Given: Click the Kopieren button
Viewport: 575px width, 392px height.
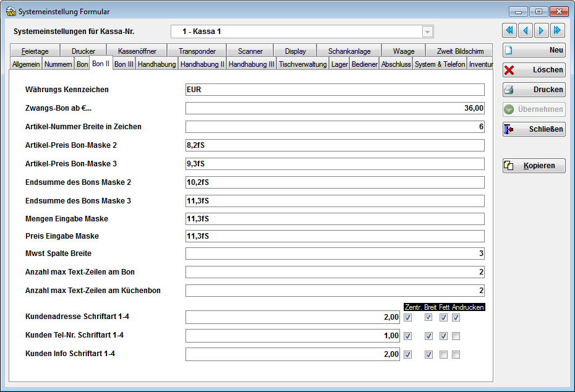Looking at the screenshot, I should (534, 165).
